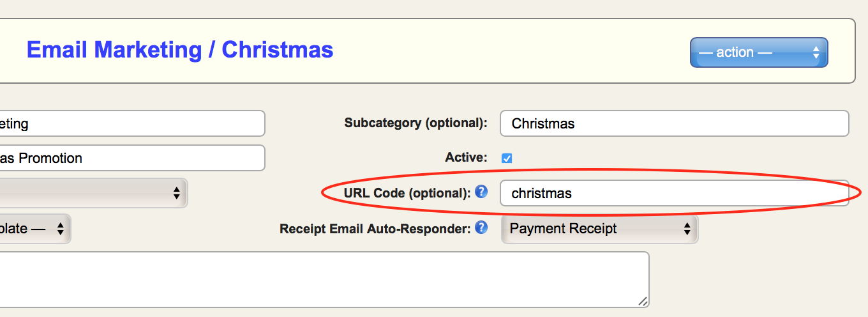The width and height of the screenshot is (868, 317).
Task: Click the arrows icon on Payment Receipt dropdown
Action: 687,229
